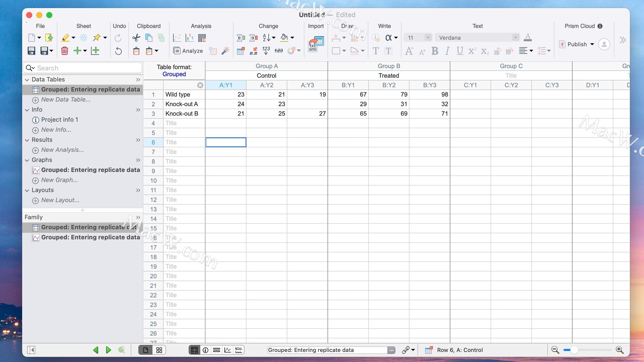Viewport: 644px width, 362px height.
Task: Toggle the navigator sidebar visibility button
Action: point(31,350)
